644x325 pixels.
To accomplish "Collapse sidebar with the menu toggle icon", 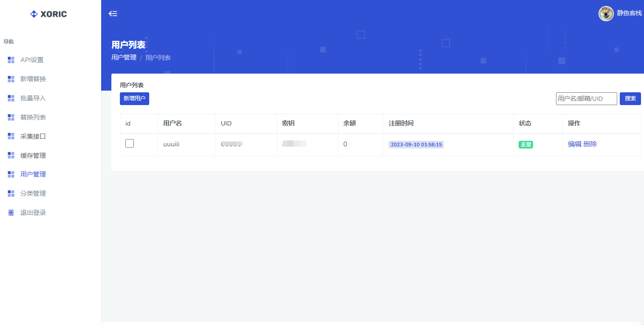I will pyautogui.click(x=113, y=14).
